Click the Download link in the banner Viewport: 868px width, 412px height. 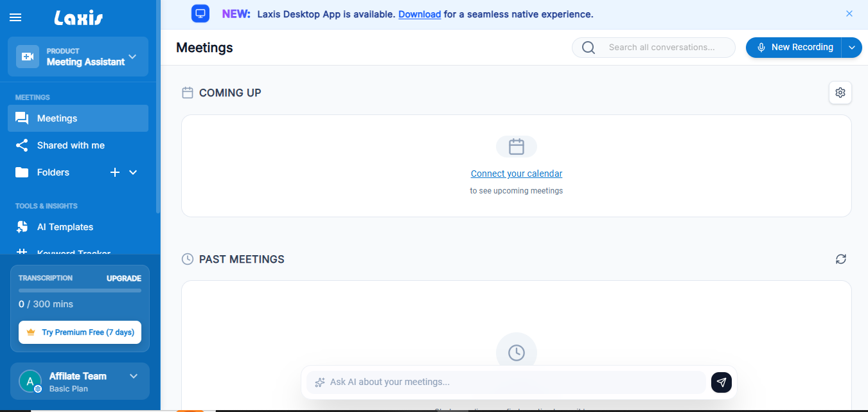coord(420,14)
